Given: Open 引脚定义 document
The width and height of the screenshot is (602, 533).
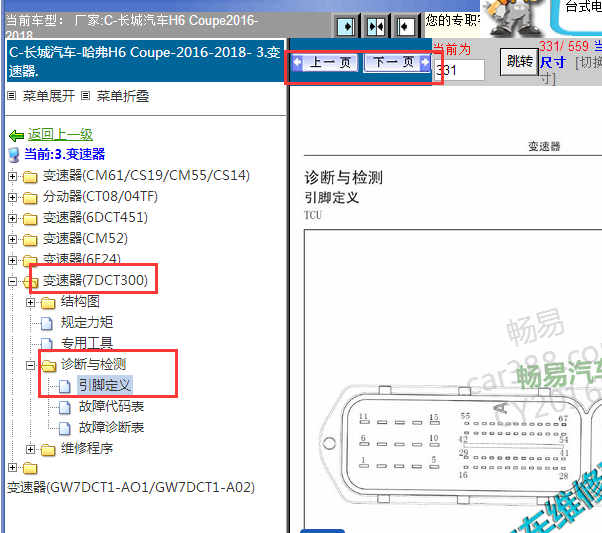Looking at the screenshot, I should point(105,385).
